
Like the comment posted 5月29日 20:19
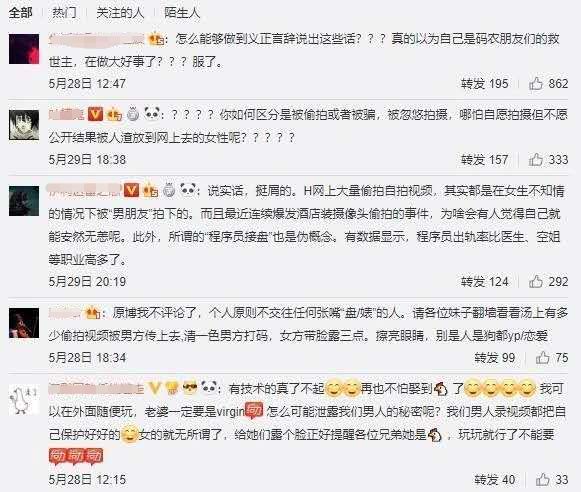pyautogui.click(x=536, y=282)
